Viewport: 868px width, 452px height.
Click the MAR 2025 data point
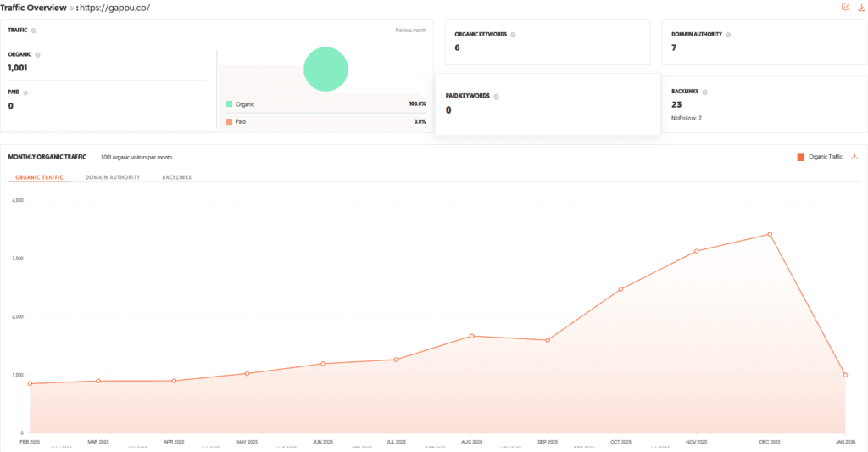tap(98, 381)
